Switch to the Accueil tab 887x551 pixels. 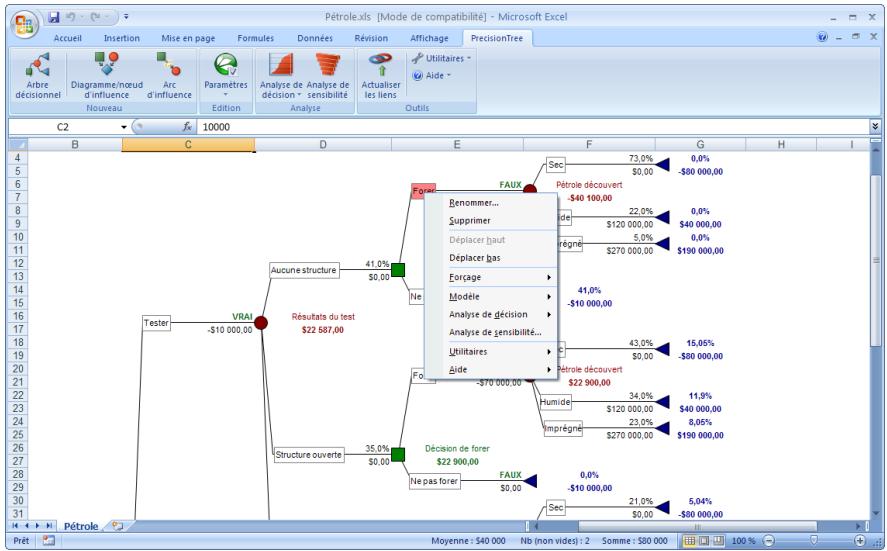[67, 38]
